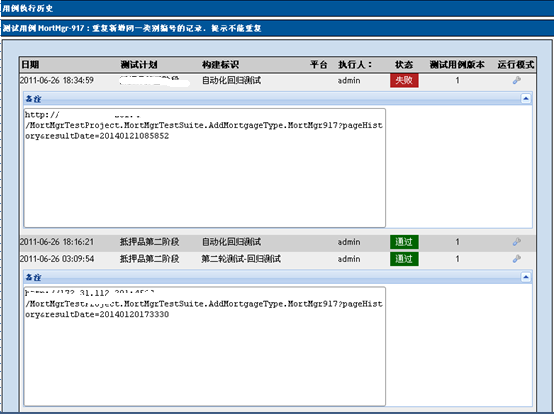
Task: Click the 运行模式 column header
Action: tap(516, 65)
